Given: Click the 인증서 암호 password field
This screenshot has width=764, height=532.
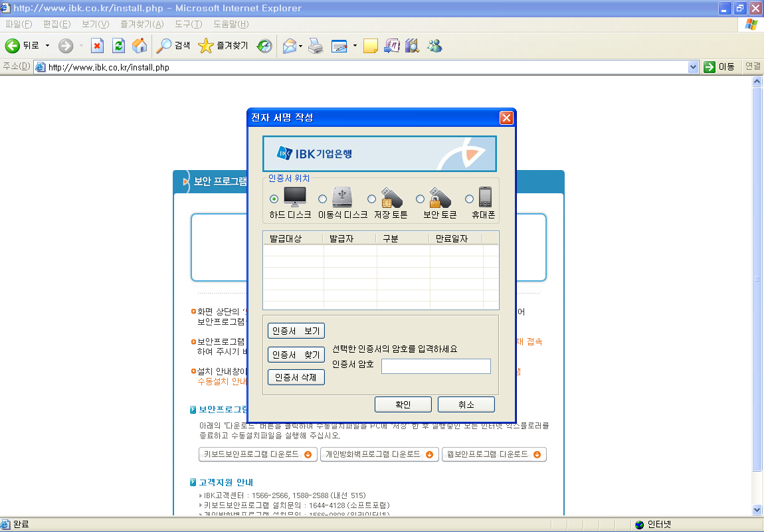Looking at the screenshot, I should tap(436, 367).
